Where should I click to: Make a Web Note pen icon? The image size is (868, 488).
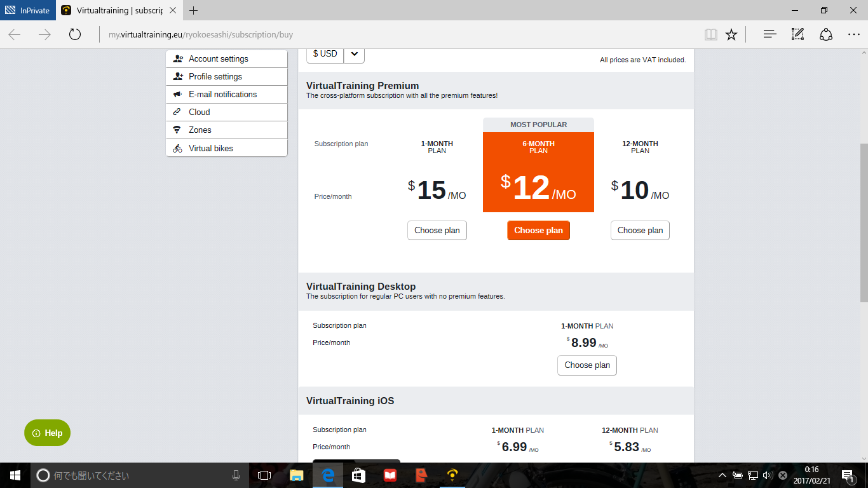pos(798,34)
